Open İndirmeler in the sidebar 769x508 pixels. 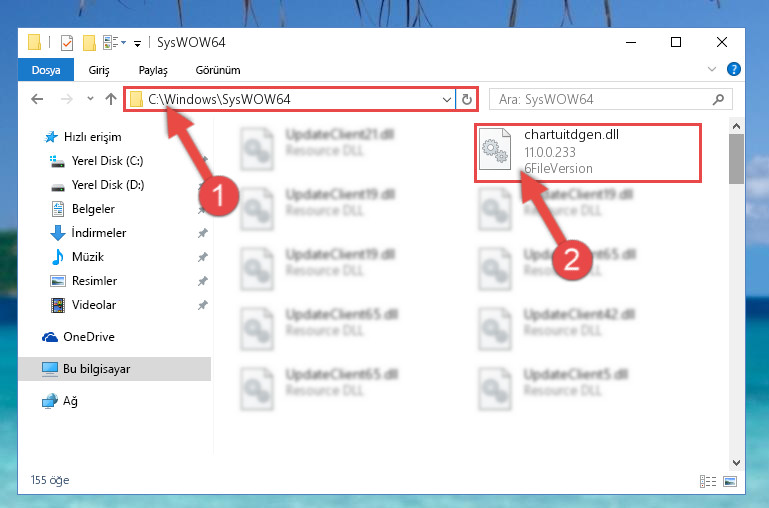[x=89, y=233]
